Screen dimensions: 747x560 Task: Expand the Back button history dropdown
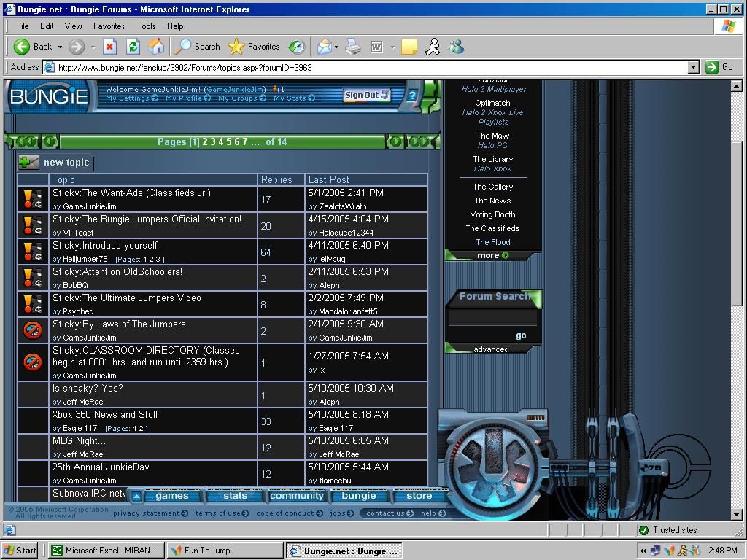60,47
